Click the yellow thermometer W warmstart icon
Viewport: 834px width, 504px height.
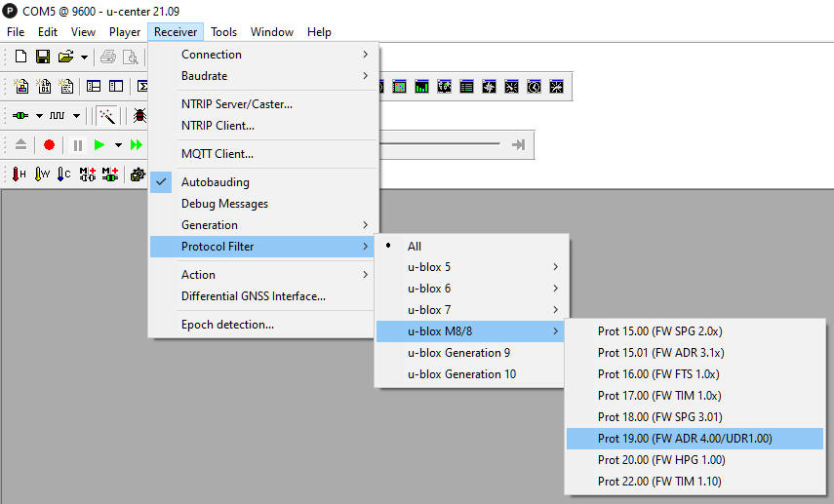pos(42,174)
